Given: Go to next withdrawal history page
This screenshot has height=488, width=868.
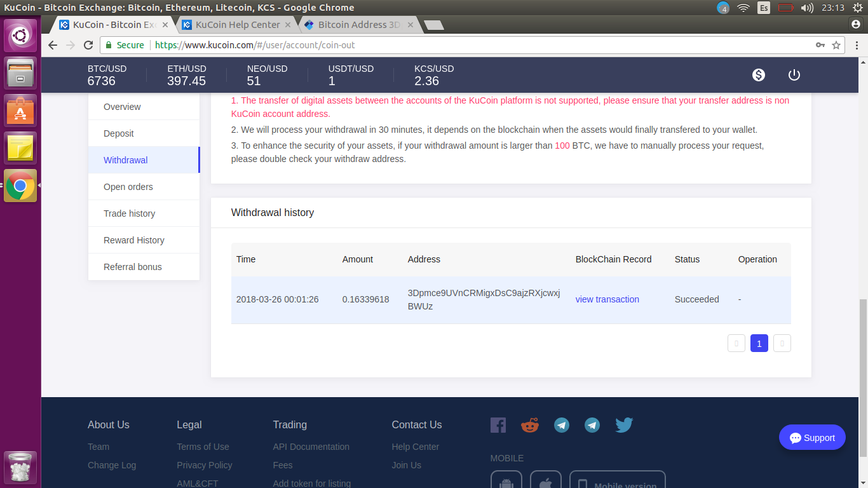Looking at the screenshot, I should pos(782,343).
